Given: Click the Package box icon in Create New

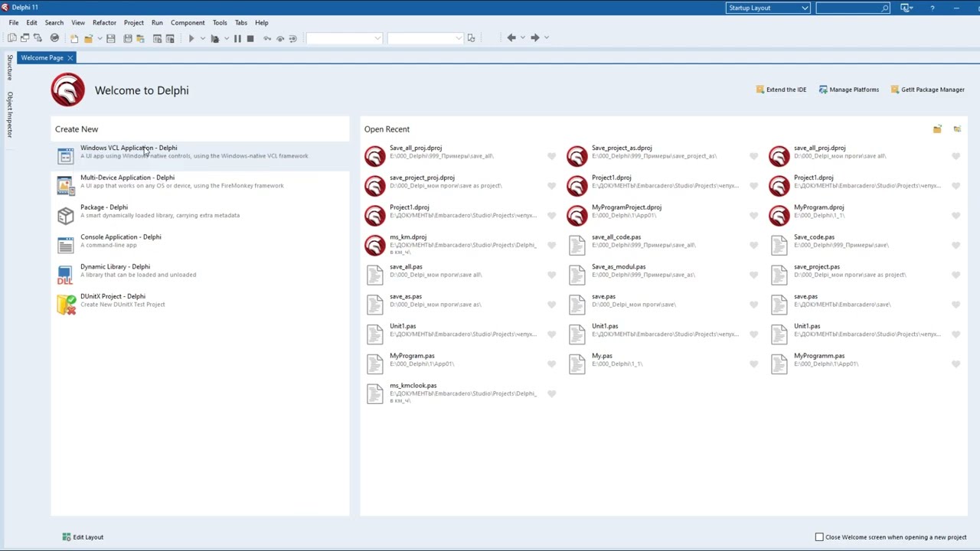Looking at the screenshot, I should [65, 215].
